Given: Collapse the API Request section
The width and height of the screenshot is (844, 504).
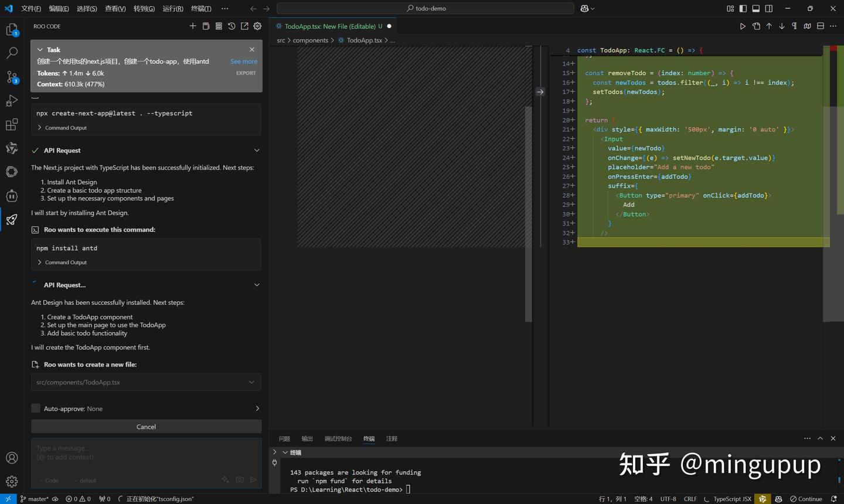Looking at the screenshot, I should tap(256, 150).
